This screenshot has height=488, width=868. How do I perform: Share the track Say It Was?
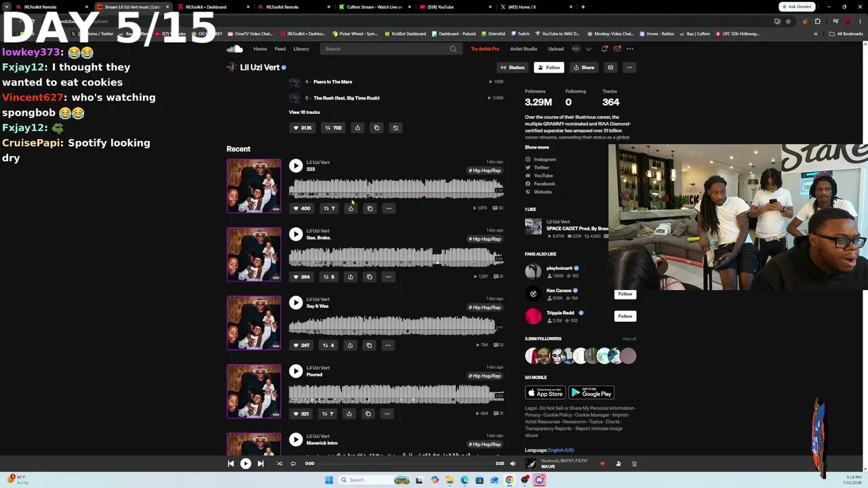[350, 345]
